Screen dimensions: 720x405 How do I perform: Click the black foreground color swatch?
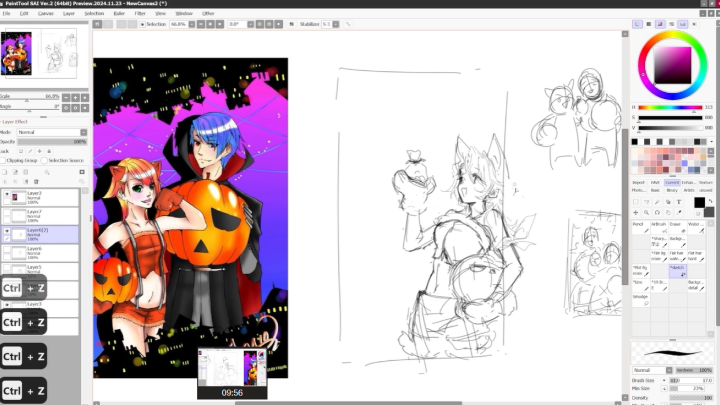tap(699, 202)
